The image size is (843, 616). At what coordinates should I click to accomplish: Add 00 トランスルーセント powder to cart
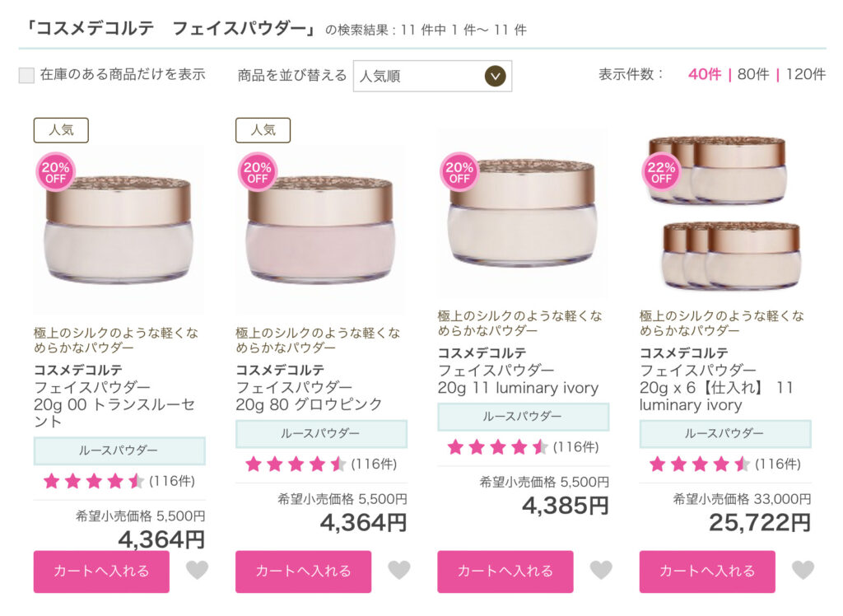(101, 572)
